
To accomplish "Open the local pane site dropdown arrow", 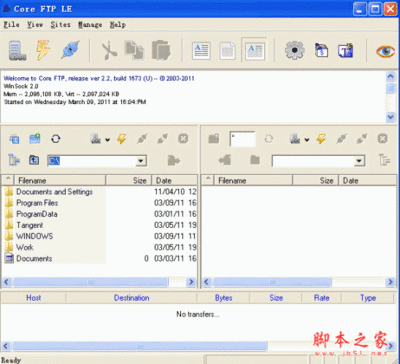I will pyautogui.click(x=107, y=139).
